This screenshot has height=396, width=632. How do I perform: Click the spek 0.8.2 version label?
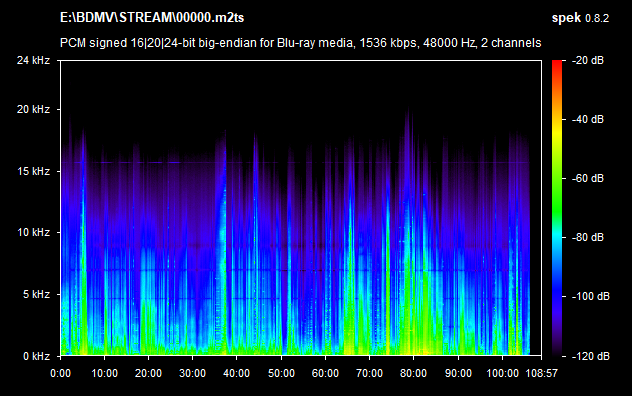[x=580, y=18]
